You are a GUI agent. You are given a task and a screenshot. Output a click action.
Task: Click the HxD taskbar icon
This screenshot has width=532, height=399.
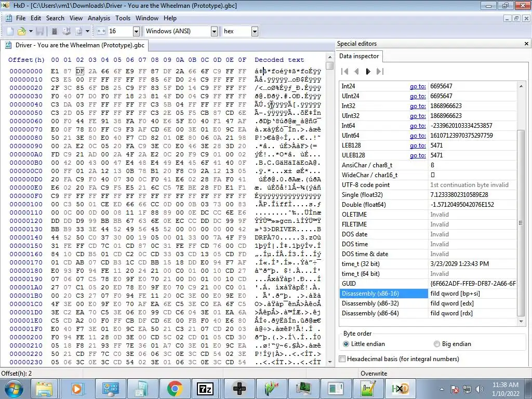click(x=401, y=389)
